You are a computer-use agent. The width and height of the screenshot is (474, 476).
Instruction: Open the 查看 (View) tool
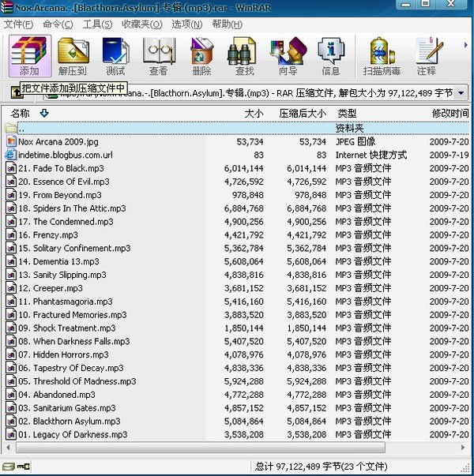click(159, 56)
